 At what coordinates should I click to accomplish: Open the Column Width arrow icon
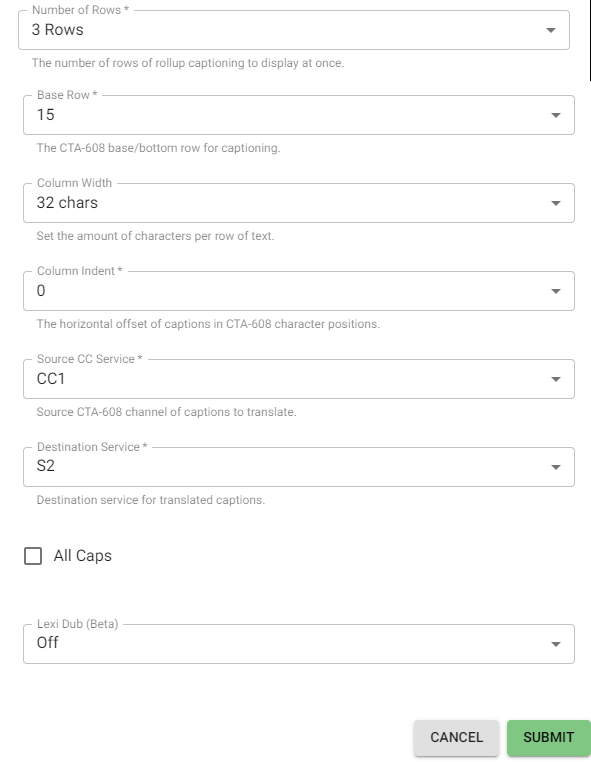(556, 203)
